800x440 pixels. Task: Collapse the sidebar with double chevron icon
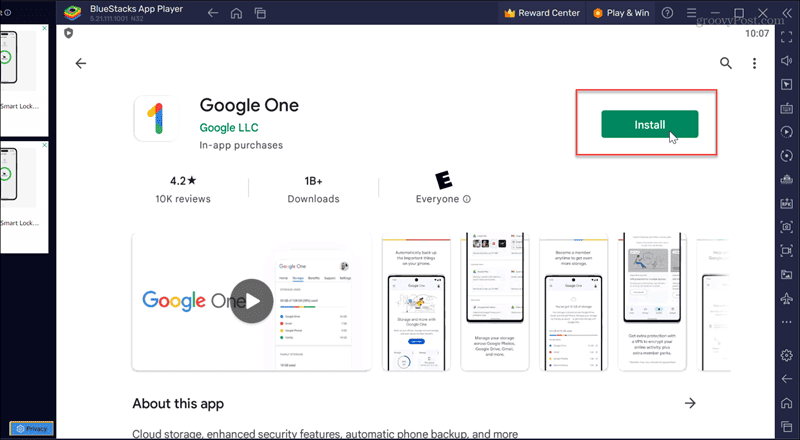click(x=787, y=13)
